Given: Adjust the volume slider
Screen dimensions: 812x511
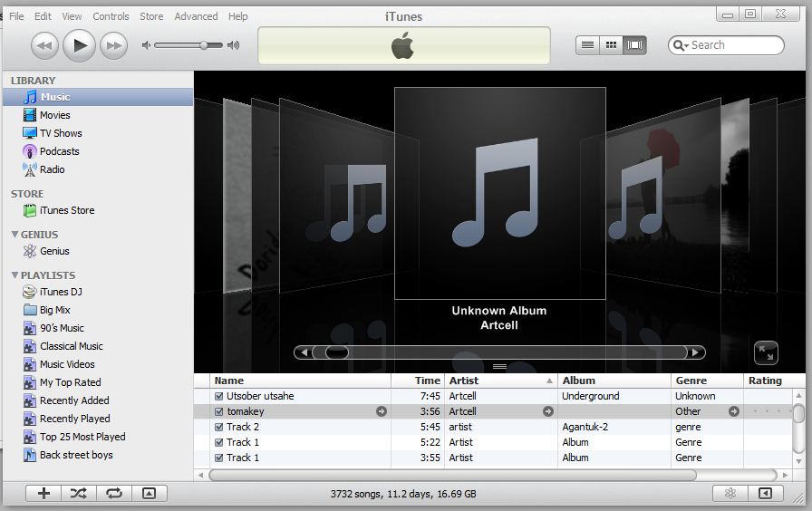Looking at the screenshot, I should (x=205, y=44).
